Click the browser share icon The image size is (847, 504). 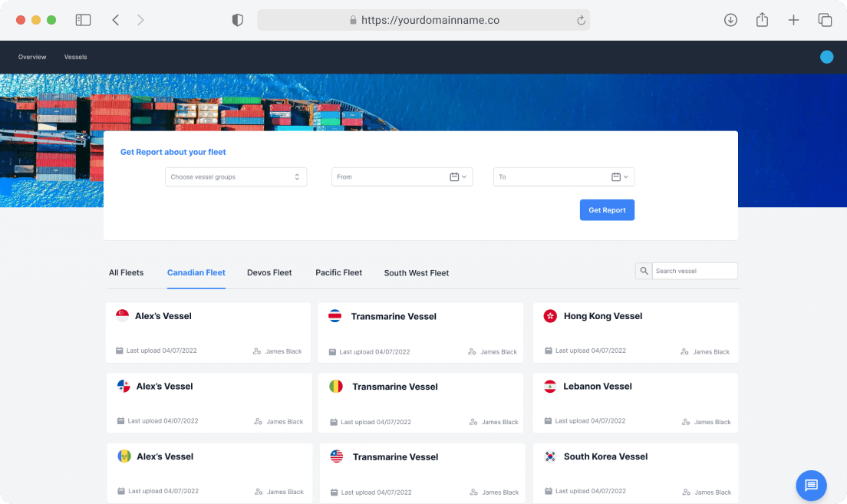coord(762,20)
